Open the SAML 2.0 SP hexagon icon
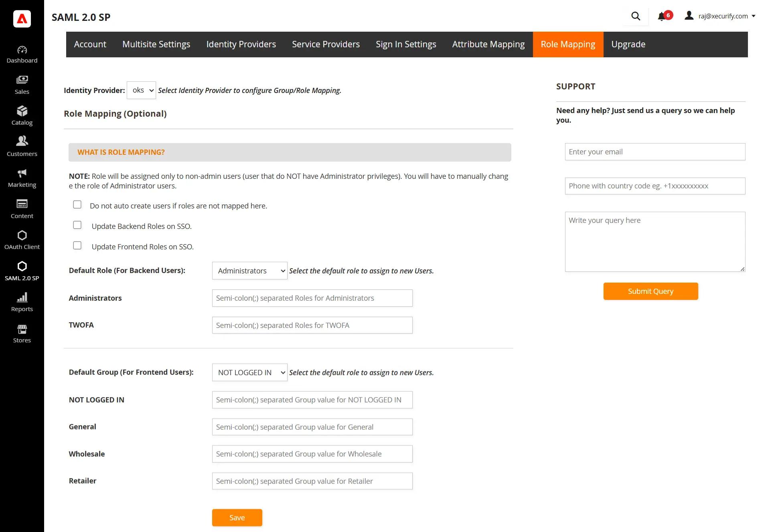The image size is (770, 532). tap(22, 266)
